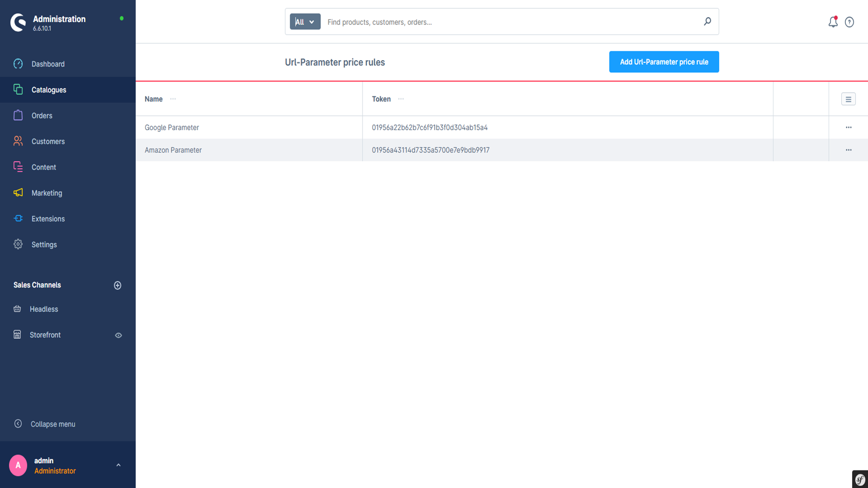This screenshot has height=488, width=868.
Task: Click the admin avatar circle
Action: [18, 465]
